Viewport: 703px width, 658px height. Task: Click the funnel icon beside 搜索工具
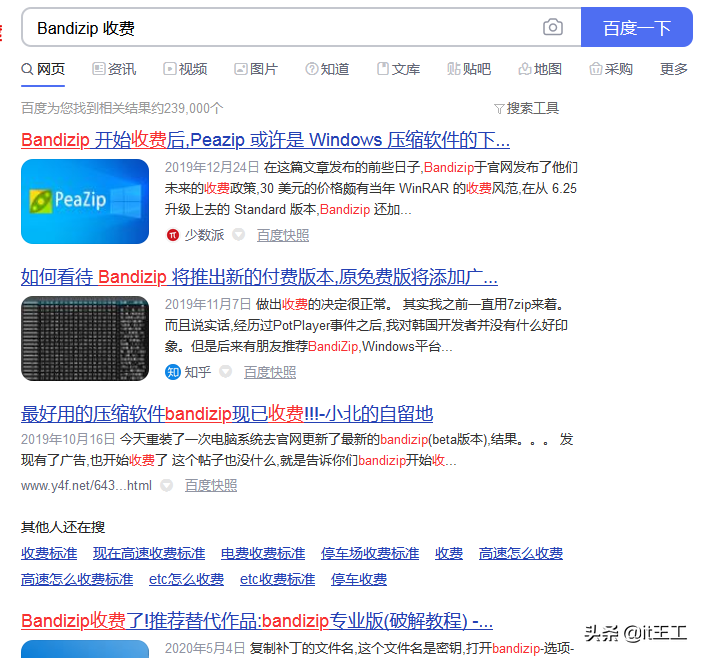click(499, 109)
